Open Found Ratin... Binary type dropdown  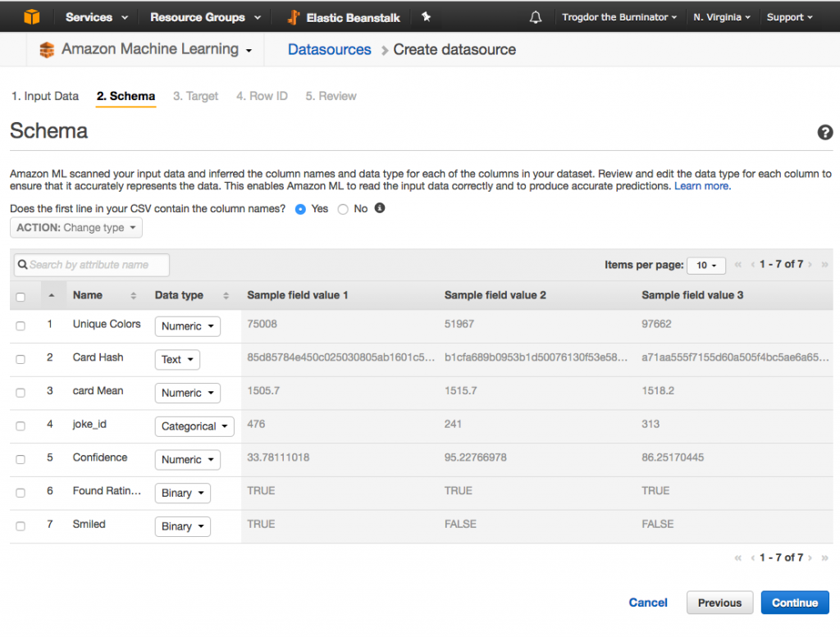tap(183, 493)
